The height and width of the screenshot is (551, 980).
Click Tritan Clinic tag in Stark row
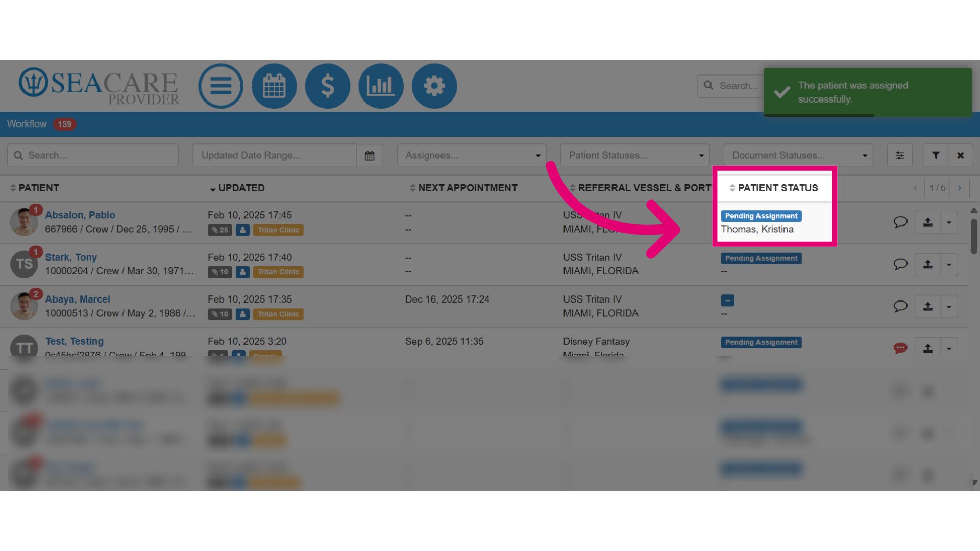(278, 272)
